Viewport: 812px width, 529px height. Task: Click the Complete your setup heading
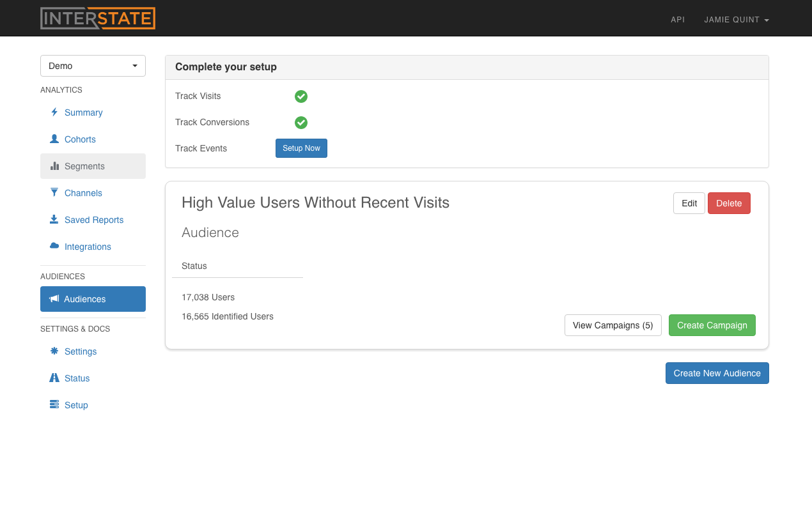tap(226, 67)
